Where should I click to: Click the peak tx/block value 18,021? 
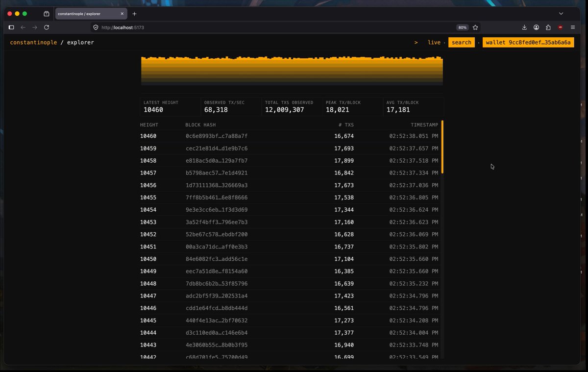point(338,110)
